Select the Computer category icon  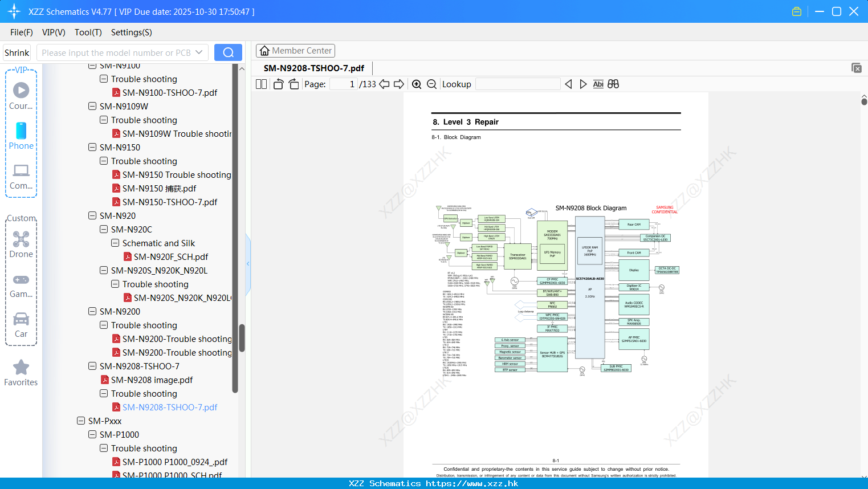(21, 170)
